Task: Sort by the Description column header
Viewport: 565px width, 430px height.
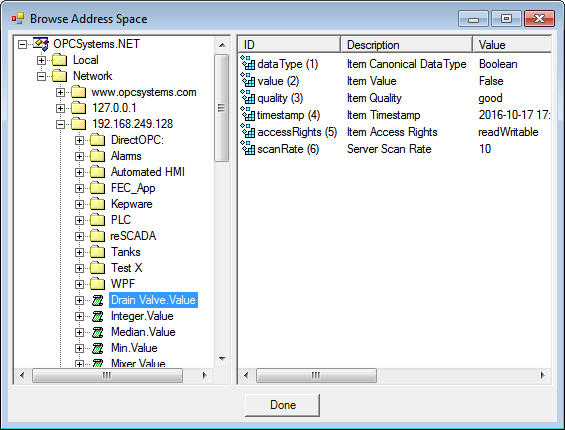Action: click(407, 45)
